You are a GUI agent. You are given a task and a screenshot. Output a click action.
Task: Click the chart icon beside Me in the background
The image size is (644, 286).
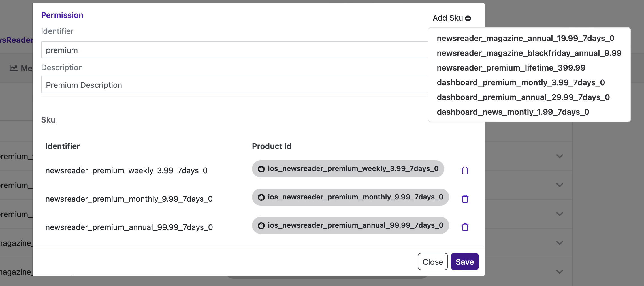pyautogui.click(x=13, y=68)
